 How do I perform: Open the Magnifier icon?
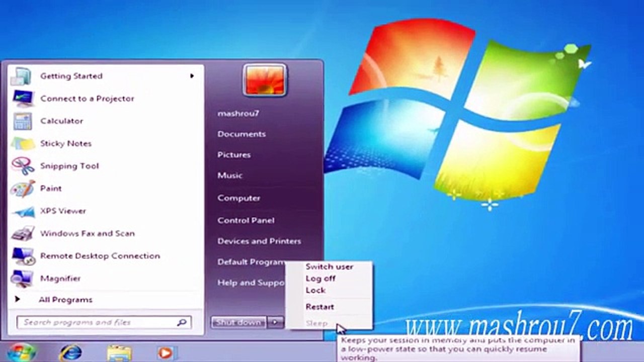(22, 278)
